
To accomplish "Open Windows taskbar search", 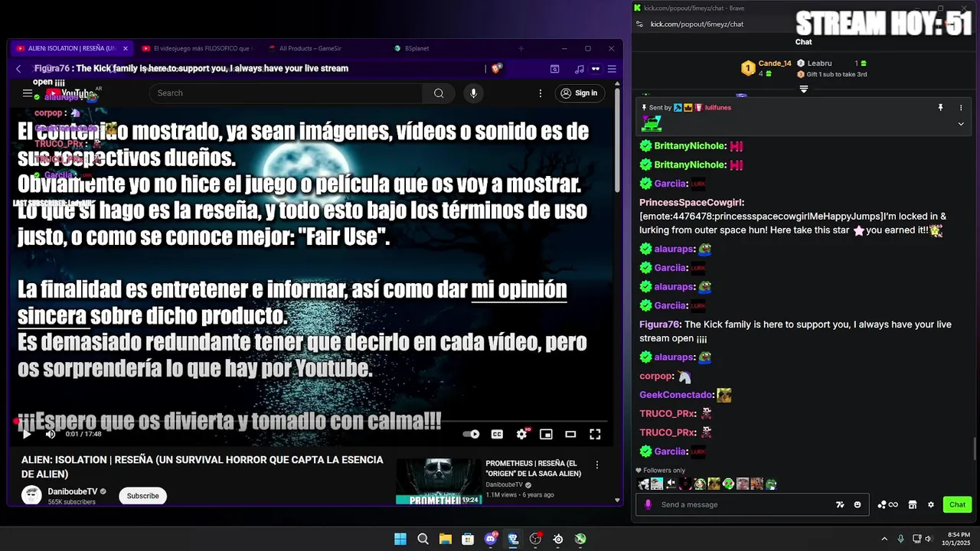I will pos(423,539).
